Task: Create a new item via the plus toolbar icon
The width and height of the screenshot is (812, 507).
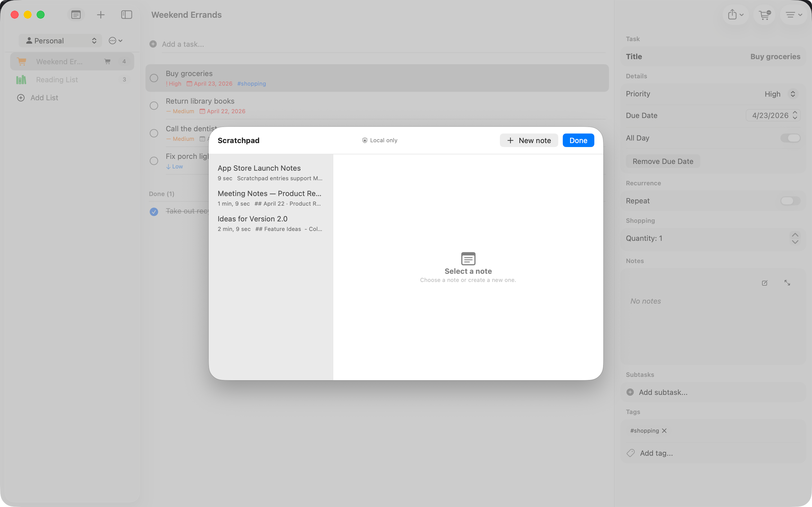Action: tap(101, 15)
